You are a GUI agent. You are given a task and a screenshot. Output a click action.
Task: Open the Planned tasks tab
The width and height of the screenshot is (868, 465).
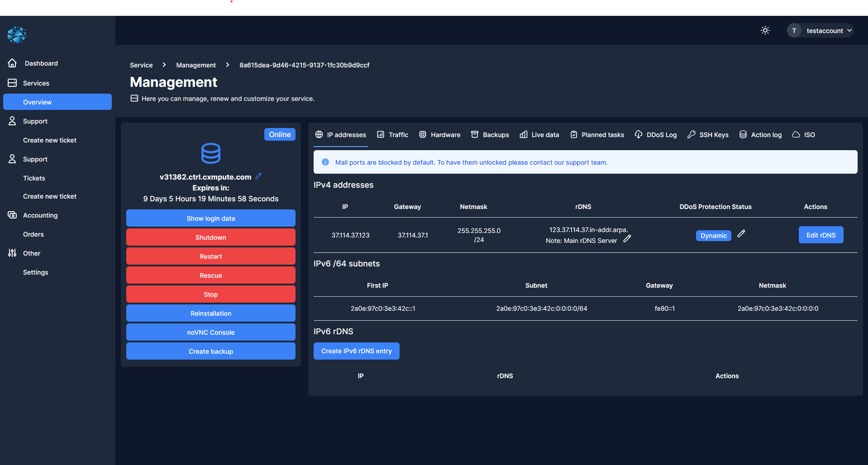[597, 134]
